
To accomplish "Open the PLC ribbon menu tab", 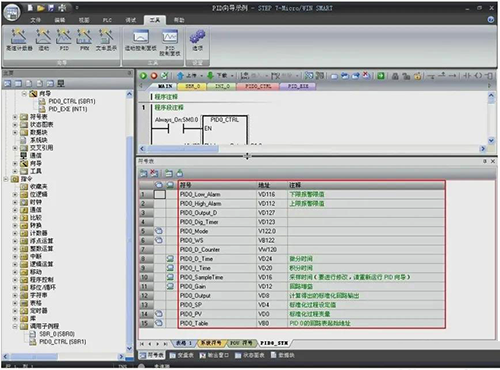I will tap(107, 20).
